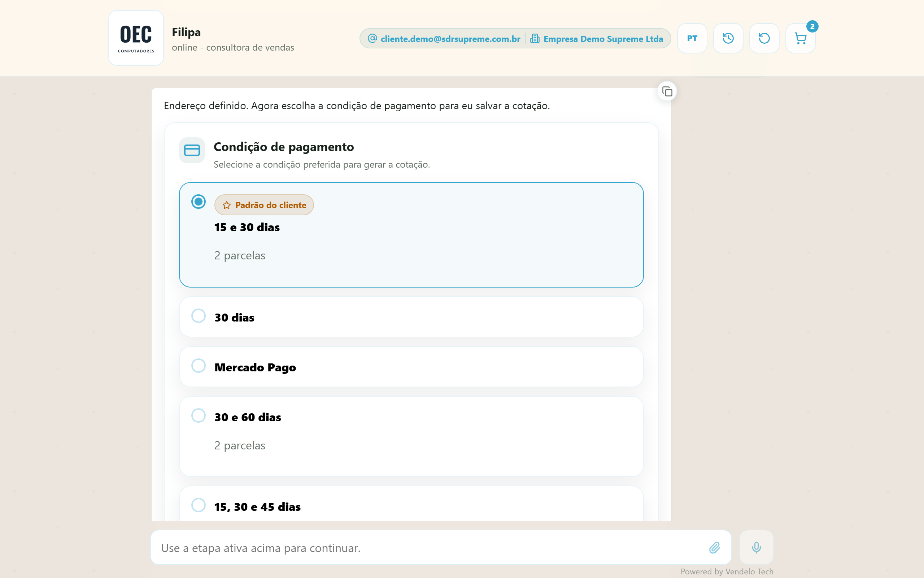Click the OEC Computadores logo
Viewport: 924px width, 578px height.
tap(136, 38)
